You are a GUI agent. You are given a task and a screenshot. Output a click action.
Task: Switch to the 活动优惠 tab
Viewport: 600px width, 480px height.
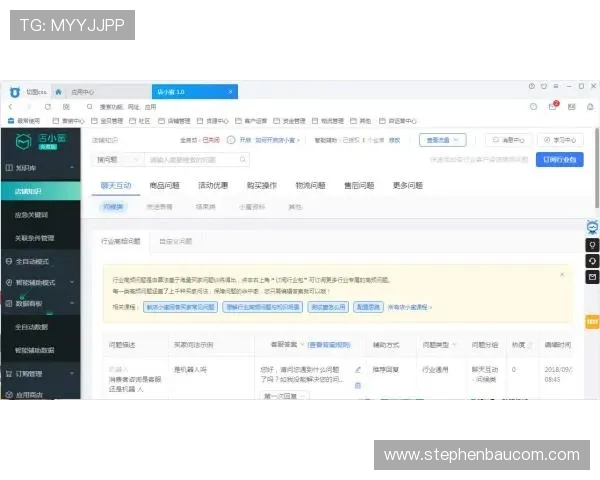pos(213,186)
